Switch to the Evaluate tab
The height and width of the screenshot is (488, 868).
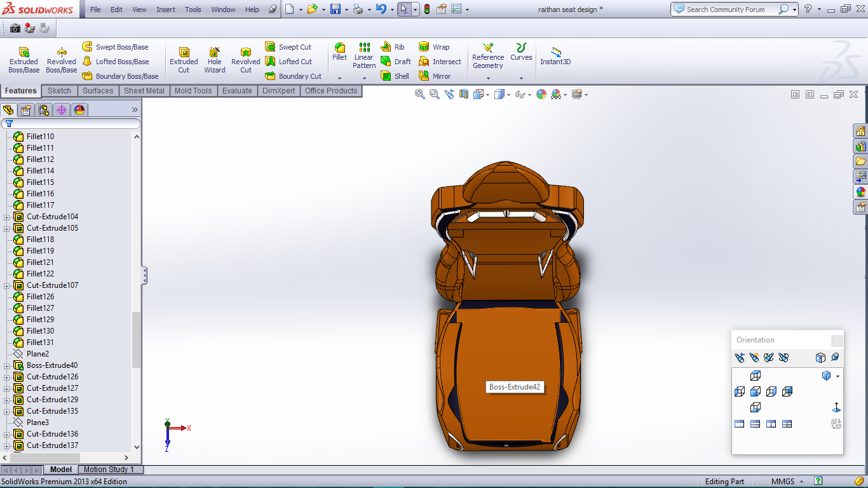coord(237,91)
